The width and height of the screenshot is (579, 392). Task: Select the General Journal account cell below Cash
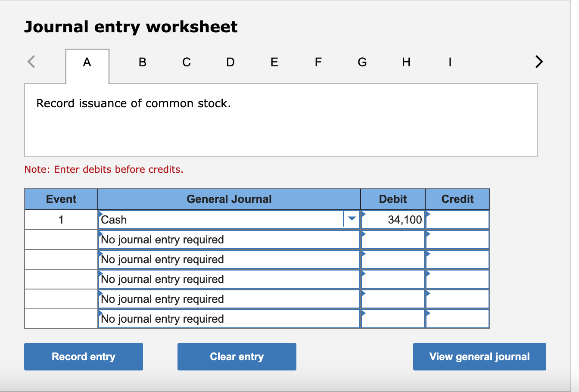pyautogui.click(x=229, y=240)
